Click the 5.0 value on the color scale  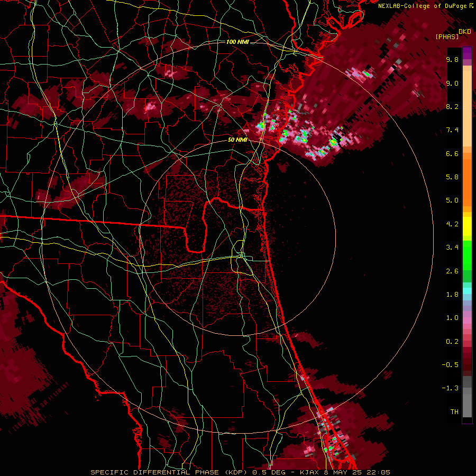tap(452, 200)
